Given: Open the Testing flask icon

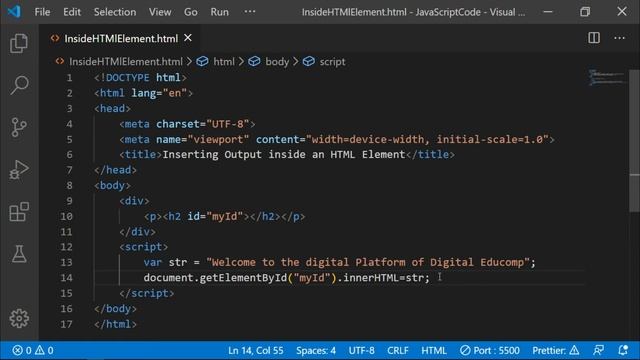Looking at the screenshot, I should 19,254.
